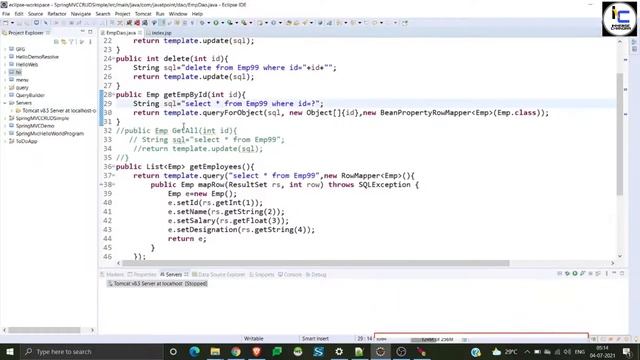Click the Smart Insert status bar entry
Image resolution: width=640 pixels, height=360 pixels.
click(315, 339)
